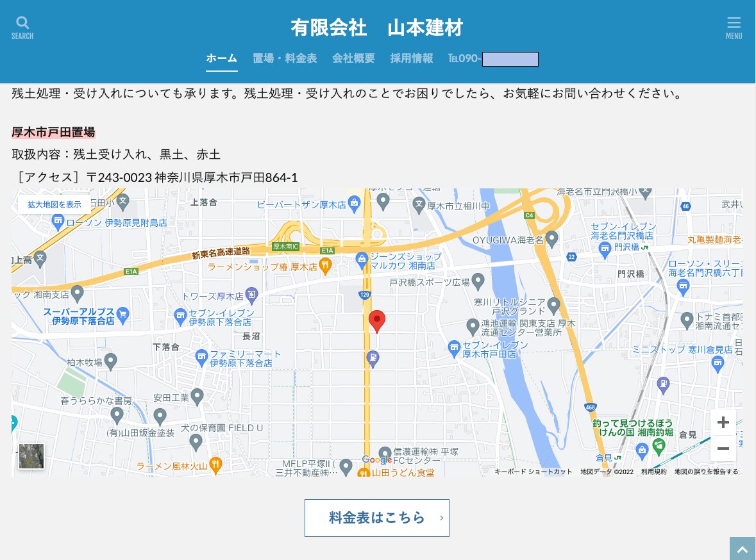Open the 利用規約 link on map
The image size is (756, 560).
pos(654,472)
